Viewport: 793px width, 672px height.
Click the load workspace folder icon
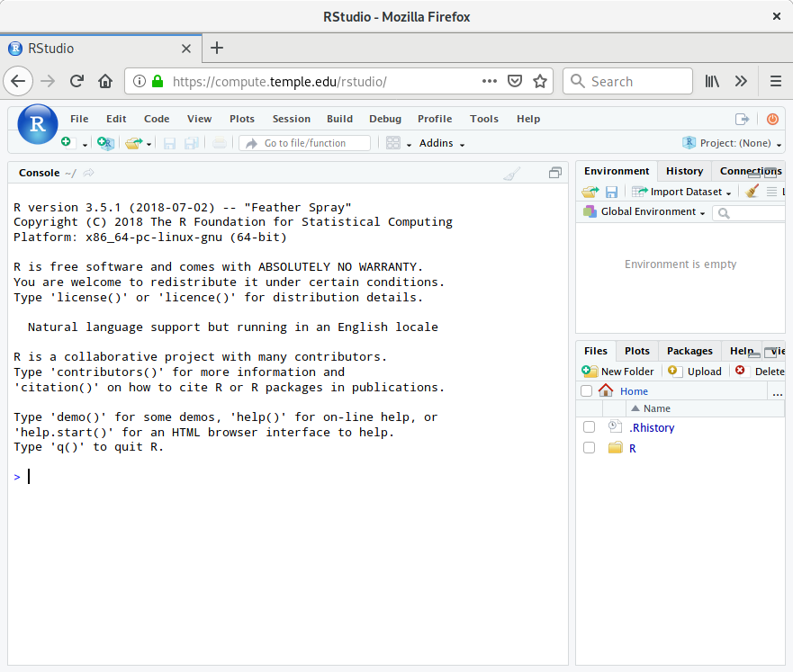point(590,192)
